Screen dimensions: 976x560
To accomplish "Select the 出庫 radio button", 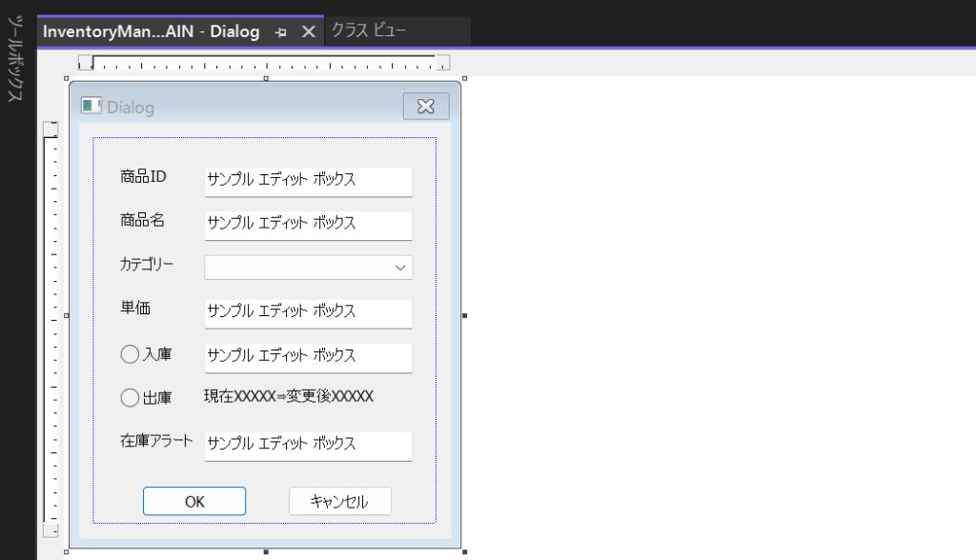I will click(131, 398).
